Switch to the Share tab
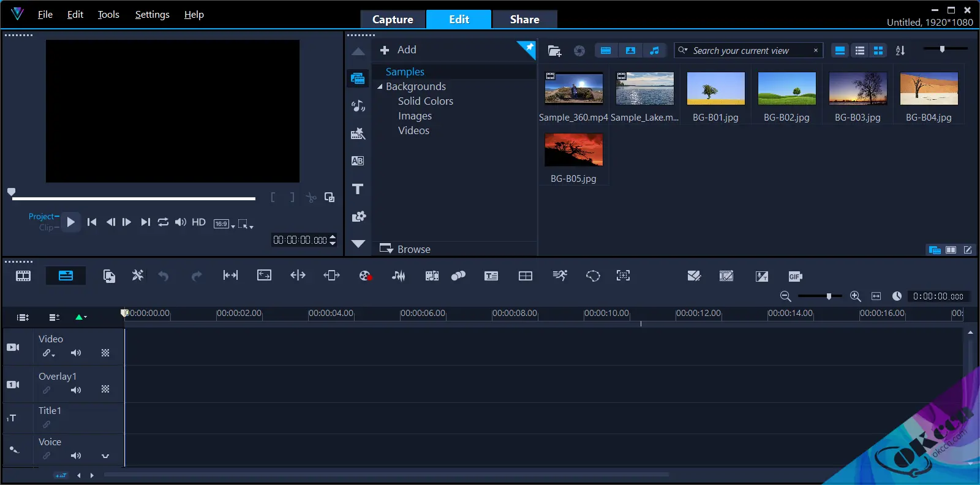 pyautogui.click(x=525, y=20)
